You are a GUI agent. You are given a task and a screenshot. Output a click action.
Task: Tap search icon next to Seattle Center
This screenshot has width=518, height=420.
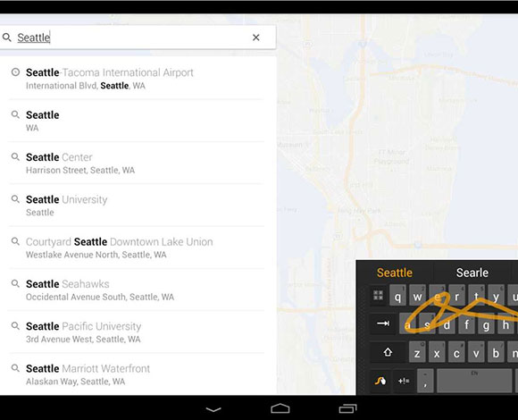pyautogui.click(x=15, y=156)
